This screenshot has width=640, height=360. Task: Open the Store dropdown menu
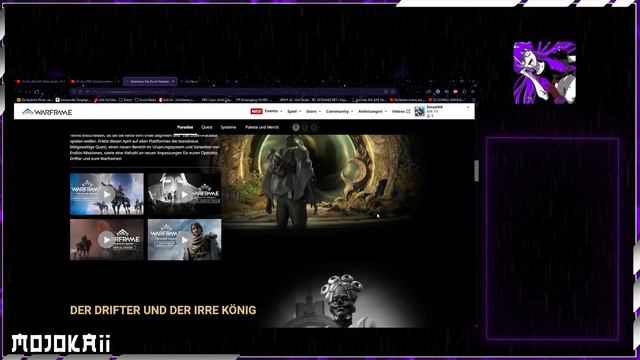pyautogui.click(x=313, y=111)
